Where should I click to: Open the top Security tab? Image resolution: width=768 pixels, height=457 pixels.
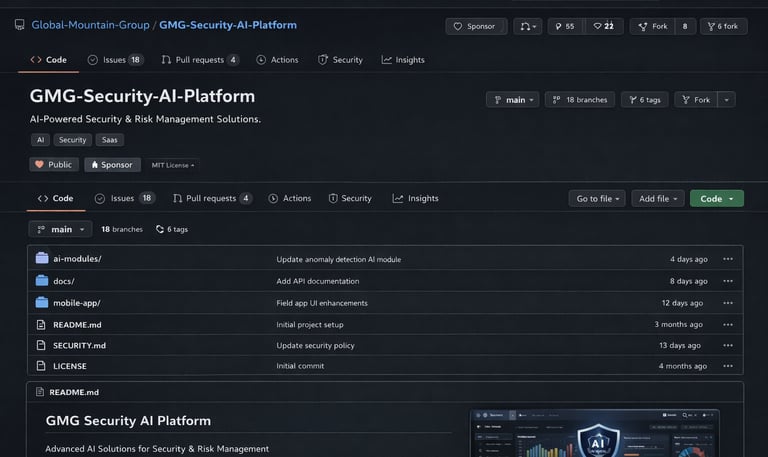coord(340,60)
